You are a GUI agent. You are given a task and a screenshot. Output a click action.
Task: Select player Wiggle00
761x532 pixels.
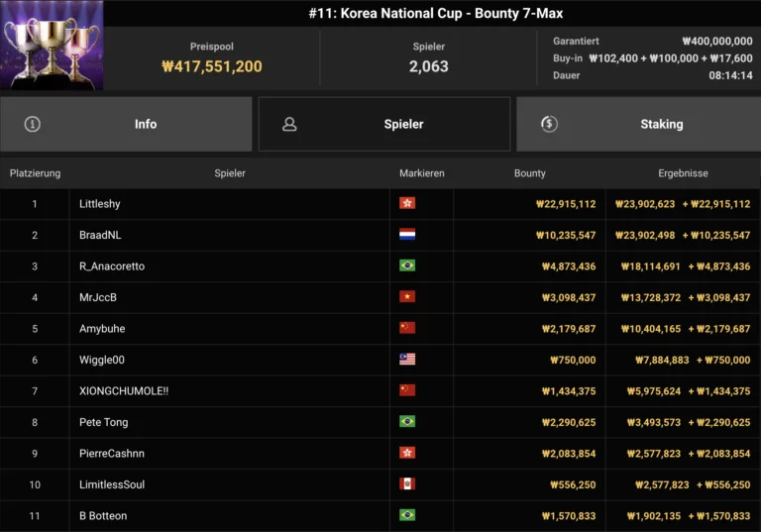(101, 360)
